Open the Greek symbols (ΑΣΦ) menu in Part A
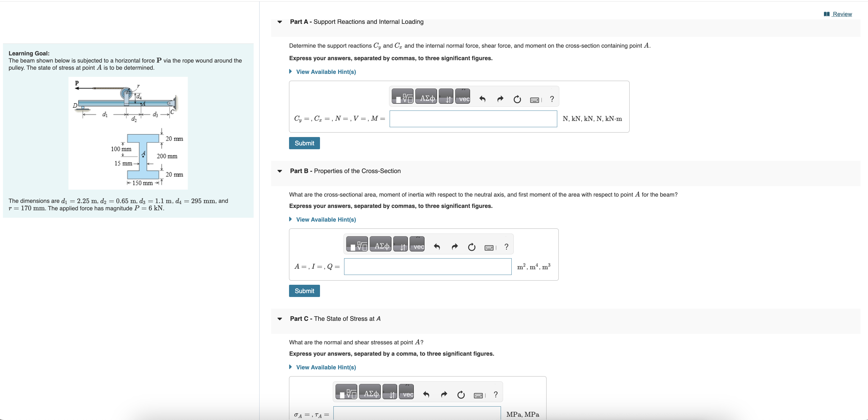The height and width of the screenshot is (420, 868). click(426, 97)
